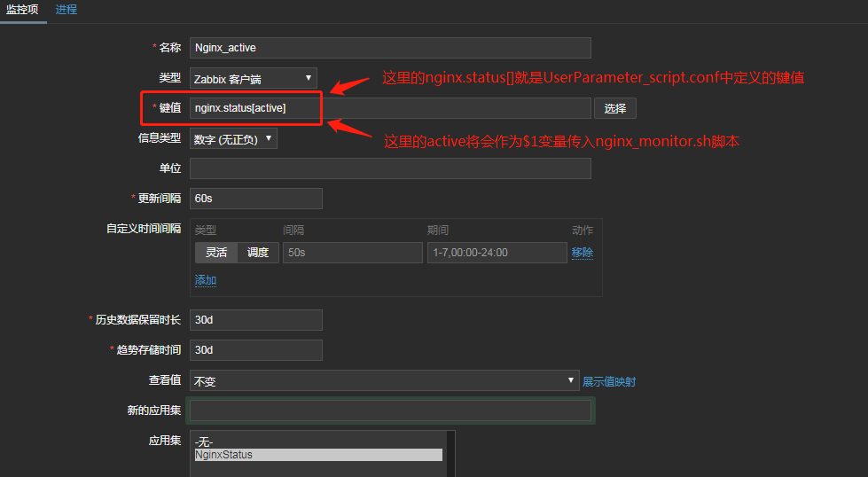The height and width of the screenshot is (477, 868).
Task: Select the 监控项 tab
Action: (22, 10)
